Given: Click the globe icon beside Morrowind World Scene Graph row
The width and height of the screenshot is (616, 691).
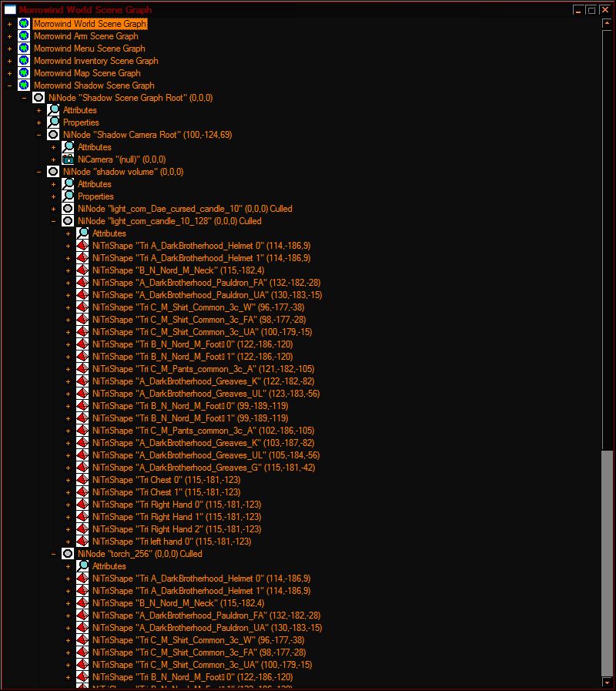Looking at the screenshot, I should tap(24, 23).
